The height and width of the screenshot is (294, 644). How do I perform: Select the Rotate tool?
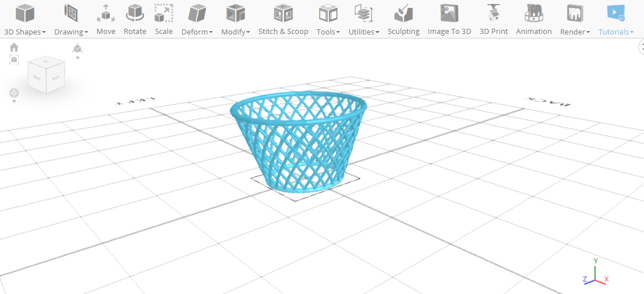135,19
